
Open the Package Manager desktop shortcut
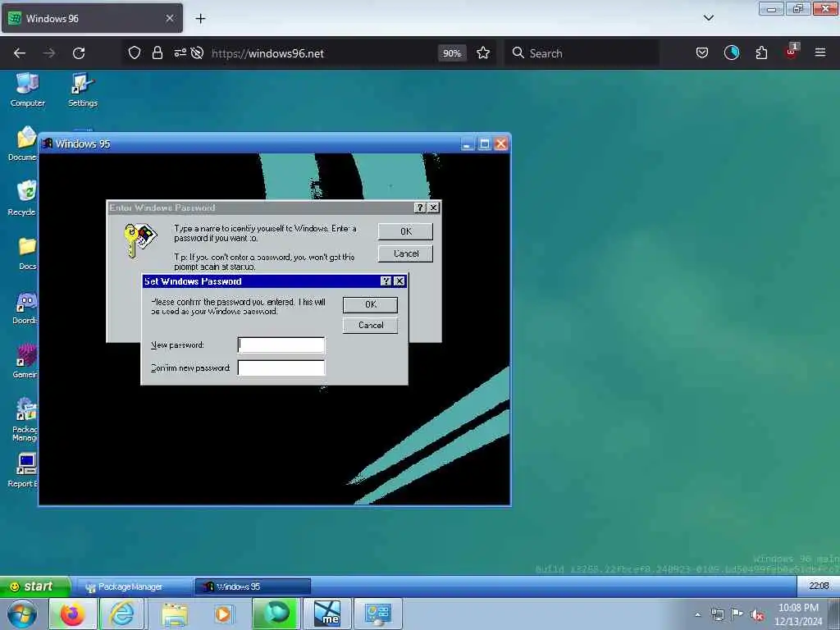tap(25, 419)
